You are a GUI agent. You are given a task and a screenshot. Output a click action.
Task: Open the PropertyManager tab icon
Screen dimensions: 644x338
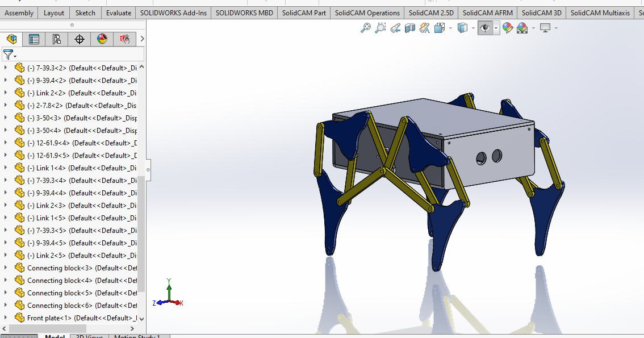point(34,39)
